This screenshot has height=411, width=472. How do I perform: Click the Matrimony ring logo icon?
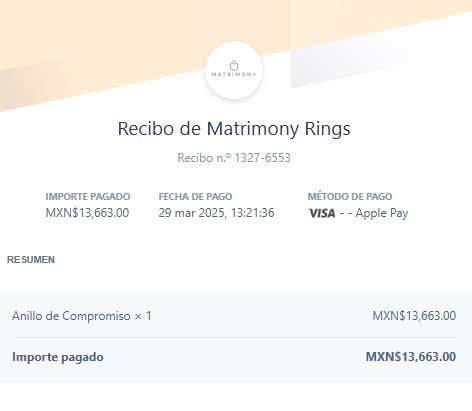tap(234, 65)
